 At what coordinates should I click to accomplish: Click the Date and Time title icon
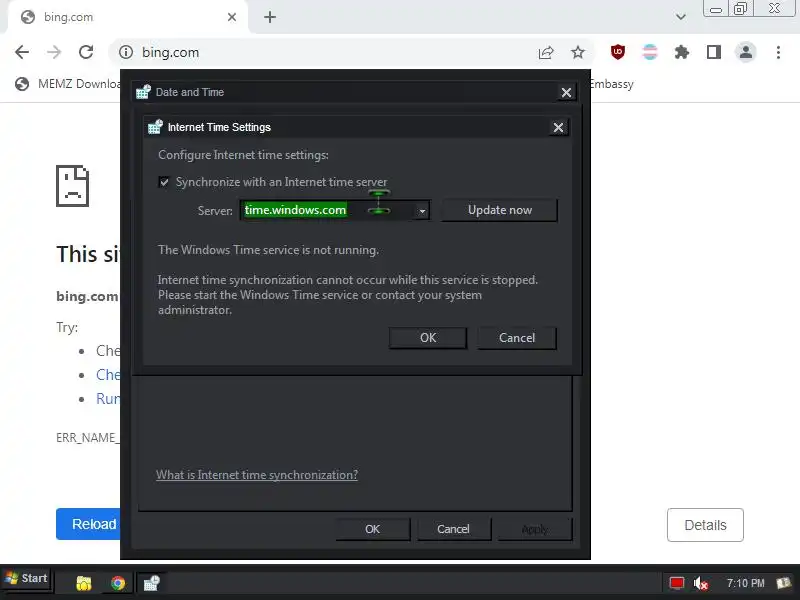pyautogui.click(x=143, y=92)
